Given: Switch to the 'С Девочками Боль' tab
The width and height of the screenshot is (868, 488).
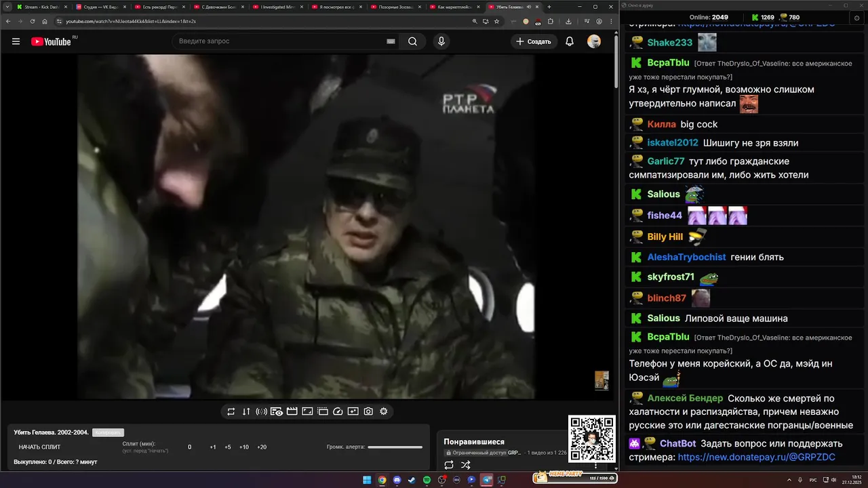Looking at the screenshot, I should point(218,7).
